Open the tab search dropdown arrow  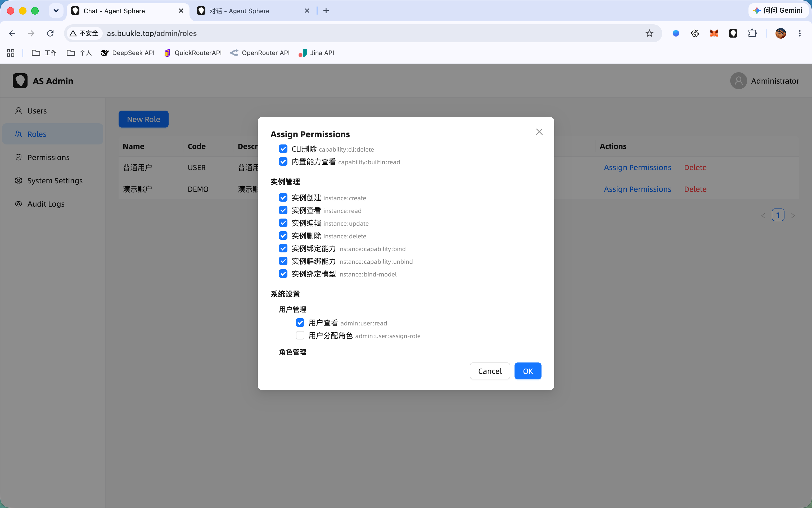tap(56, 11)
